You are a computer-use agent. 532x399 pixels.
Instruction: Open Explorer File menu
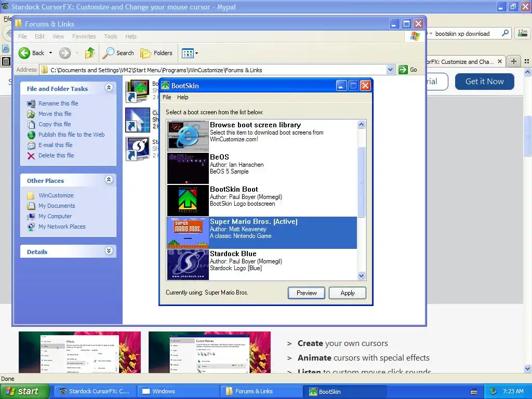point(22,36)
